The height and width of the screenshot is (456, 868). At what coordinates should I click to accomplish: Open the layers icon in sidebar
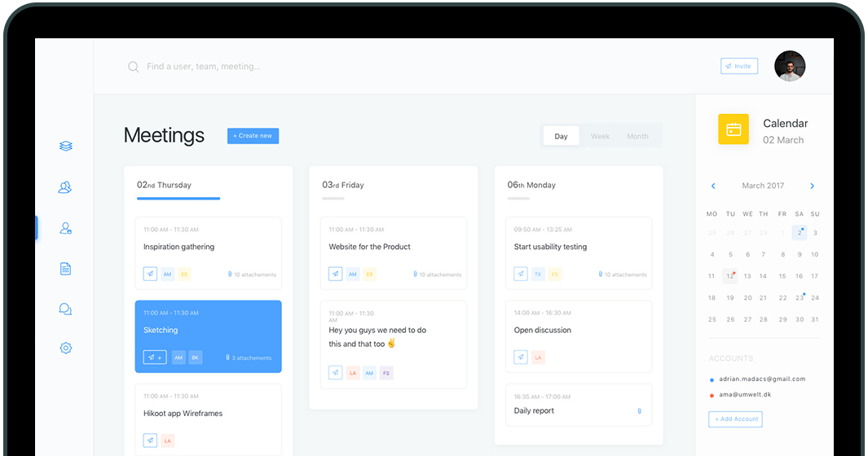pos(66,146)
